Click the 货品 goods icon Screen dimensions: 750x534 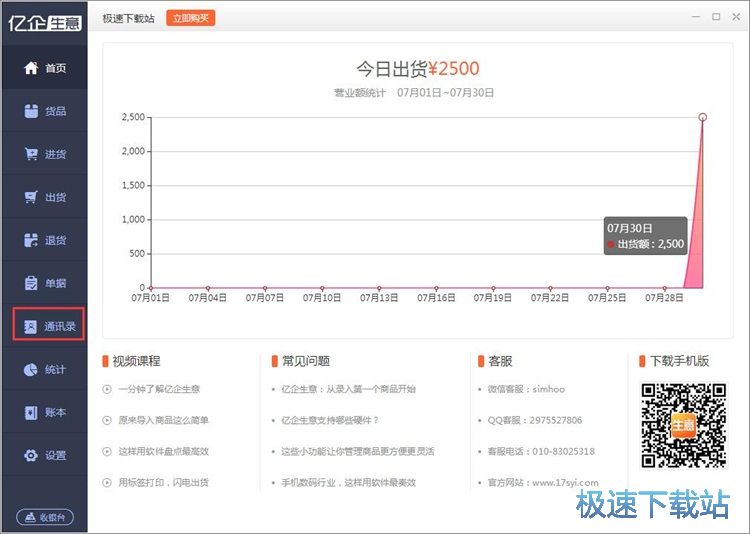tap(31, 111)
